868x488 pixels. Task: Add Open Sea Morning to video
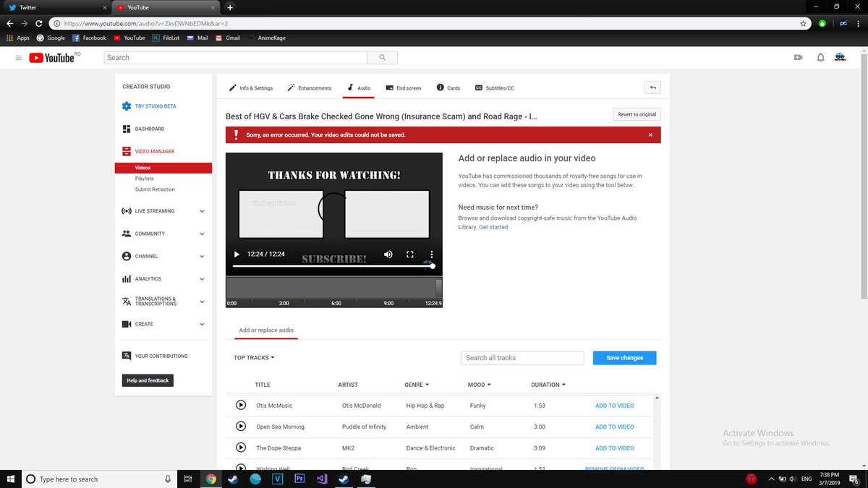coord(614,427)
